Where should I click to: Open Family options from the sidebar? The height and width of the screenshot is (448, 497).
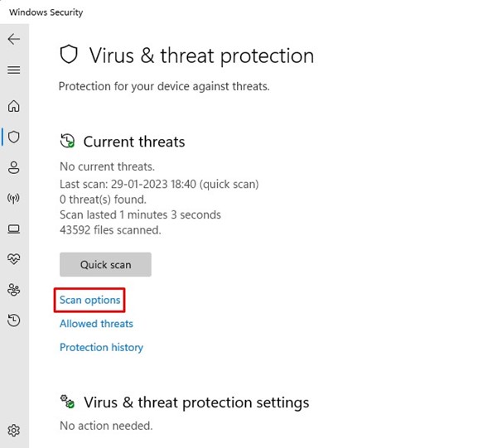[13, 290]
